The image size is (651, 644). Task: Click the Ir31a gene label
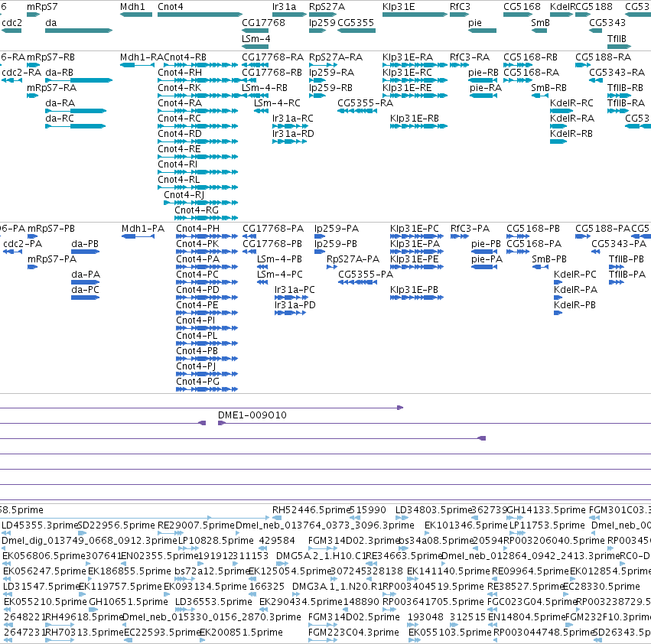point(285,7)
